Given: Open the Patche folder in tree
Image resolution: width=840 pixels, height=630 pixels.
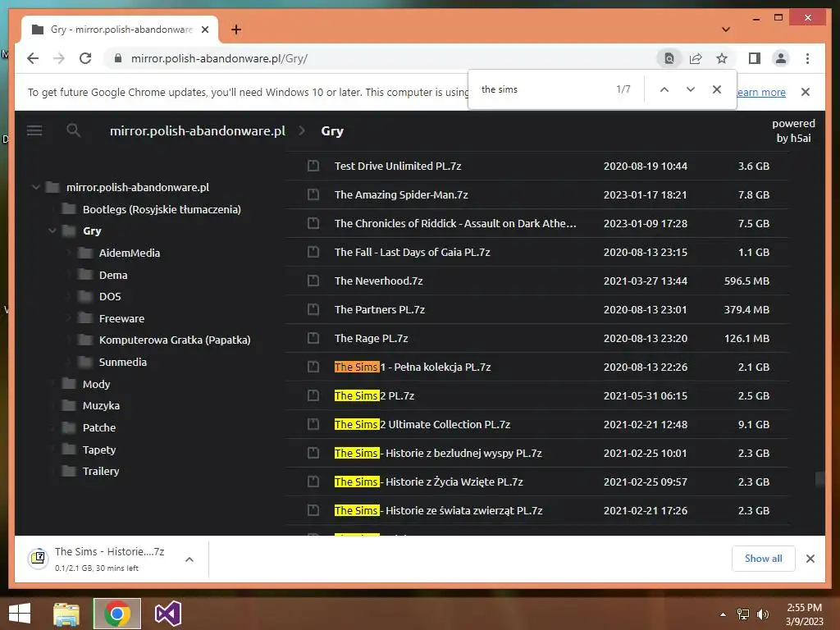Looking at the screenshot, I should pos(99,427).
